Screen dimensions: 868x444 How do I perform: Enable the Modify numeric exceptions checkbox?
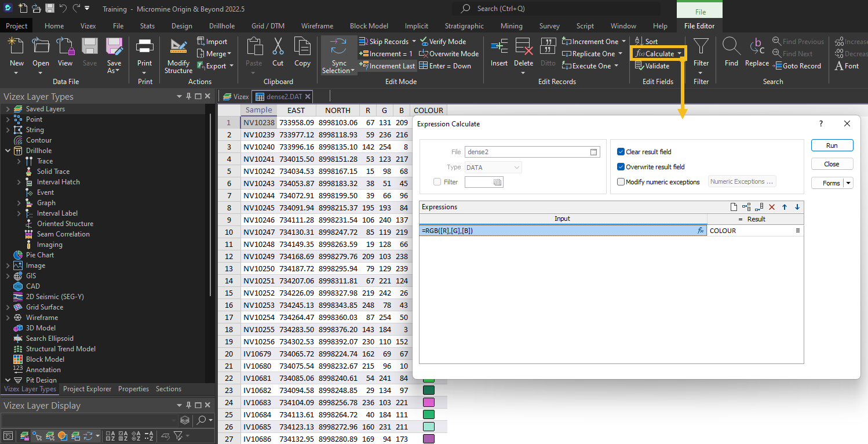click(621, 181)
